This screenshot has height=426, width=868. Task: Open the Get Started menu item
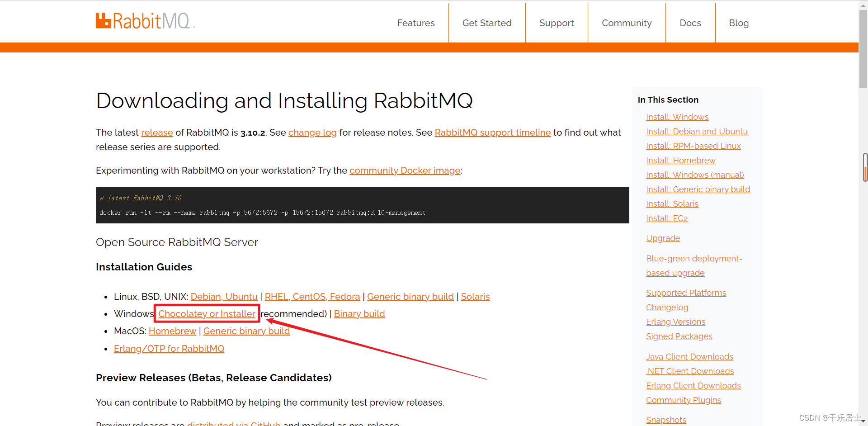coord(487,23)
